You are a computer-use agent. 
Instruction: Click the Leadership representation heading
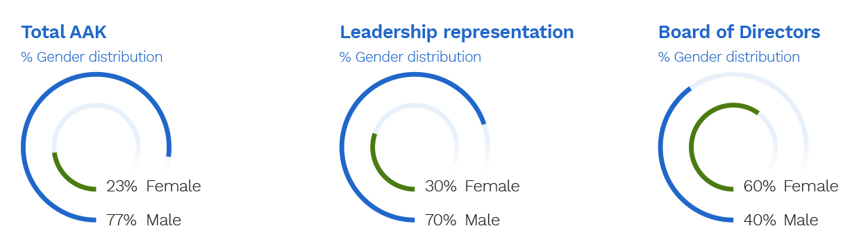(457, 32)
